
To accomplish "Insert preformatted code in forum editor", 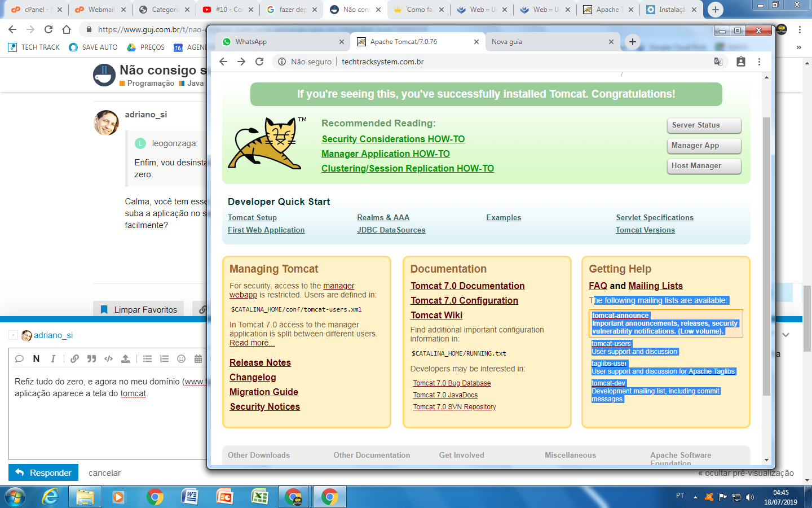I will click(108, 358).
